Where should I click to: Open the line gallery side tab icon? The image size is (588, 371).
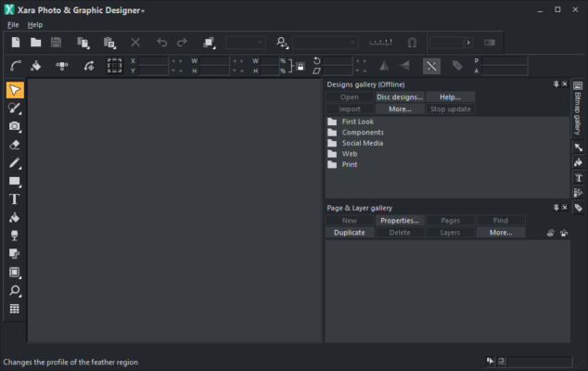pyautogui.click(x=578, y=147)
